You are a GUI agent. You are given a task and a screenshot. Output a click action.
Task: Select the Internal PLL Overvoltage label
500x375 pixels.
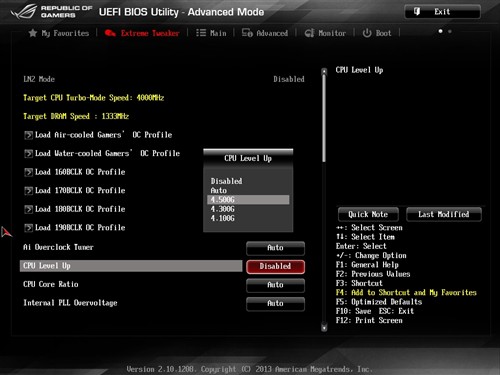pyautogui.click(x=70, y=303)
